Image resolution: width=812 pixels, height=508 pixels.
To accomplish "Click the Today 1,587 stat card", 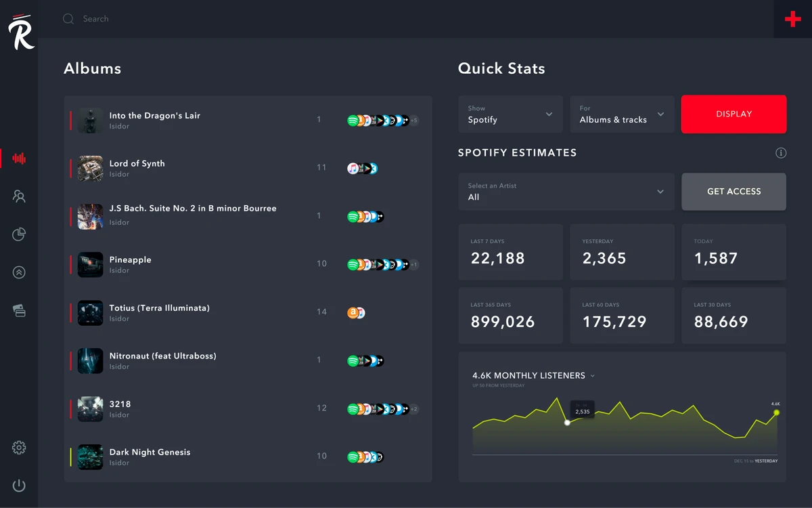I will (x=734, y=252).
